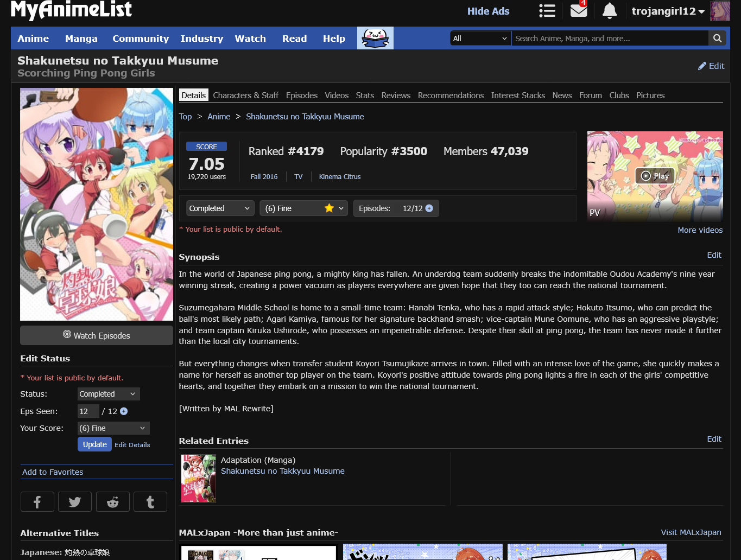Switch to the Stats tab
741x560 pixels.
(x=365, y=95)
